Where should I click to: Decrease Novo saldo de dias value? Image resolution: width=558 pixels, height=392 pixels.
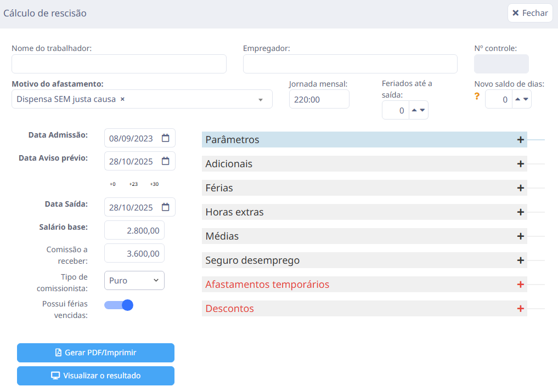coord(526,99)
